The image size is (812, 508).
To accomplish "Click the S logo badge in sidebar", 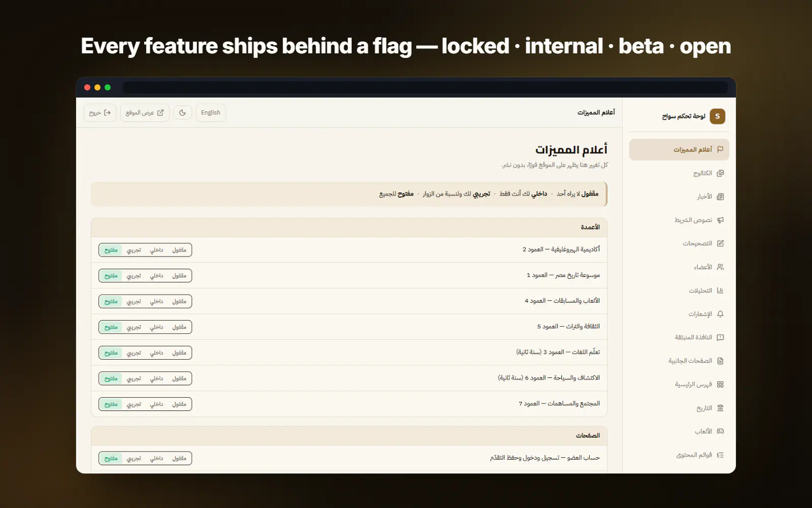I will point(717,116).
